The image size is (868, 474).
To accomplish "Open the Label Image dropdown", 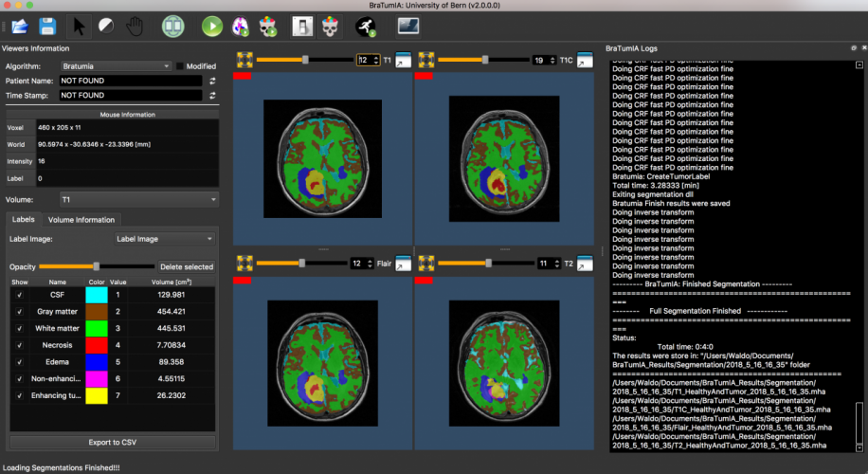I will pos(165,239).
